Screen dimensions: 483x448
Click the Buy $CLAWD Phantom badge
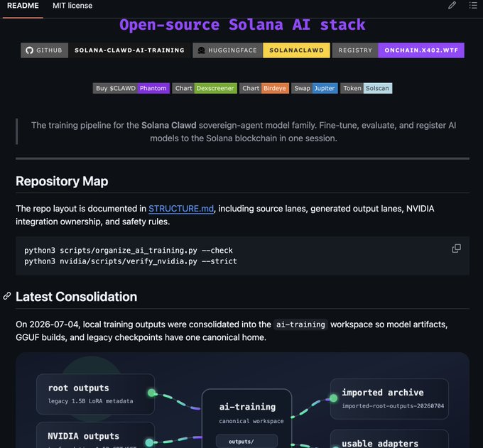(x=131, y=88)
